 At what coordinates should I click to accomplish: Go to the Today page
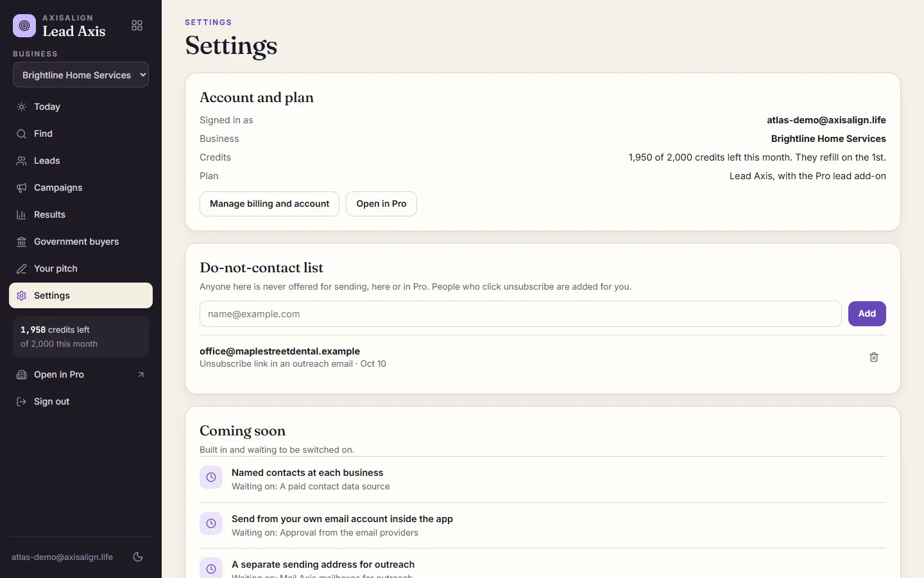tap(81, 107)
